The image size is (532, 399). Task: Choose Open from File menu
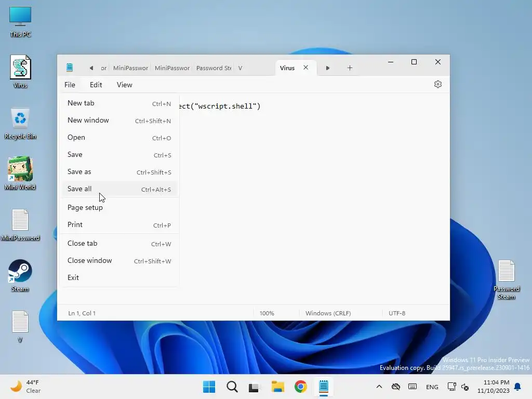click(x=120, y=137)
